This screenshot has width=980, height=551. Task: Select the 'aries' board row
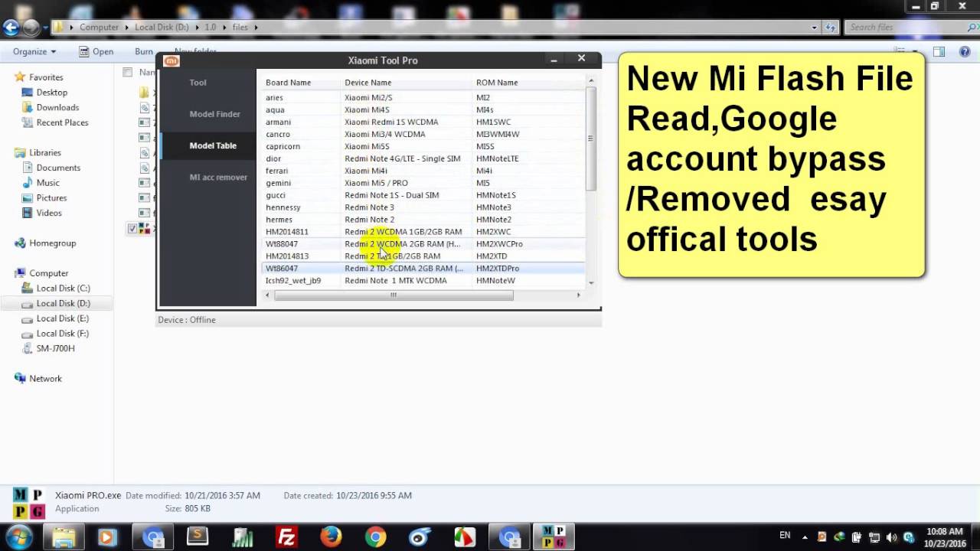tap(423, 97)
